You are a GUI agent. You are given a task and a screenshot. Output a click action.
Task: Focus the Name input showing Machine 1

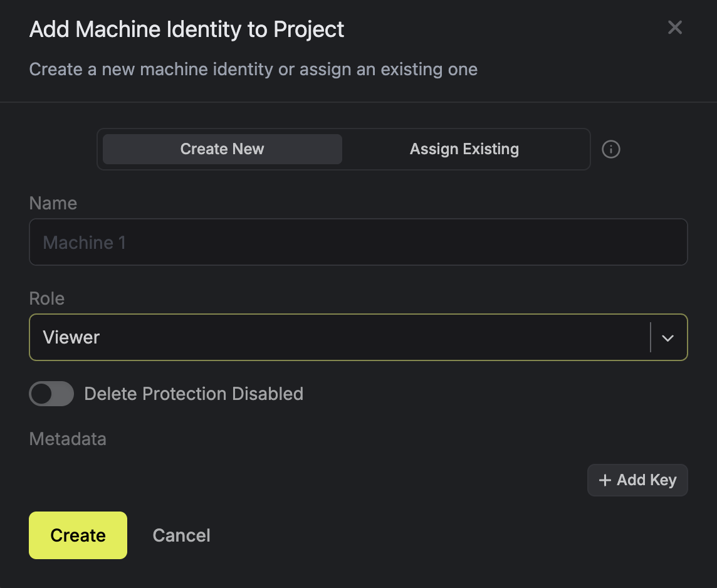[x=358, y=242]
